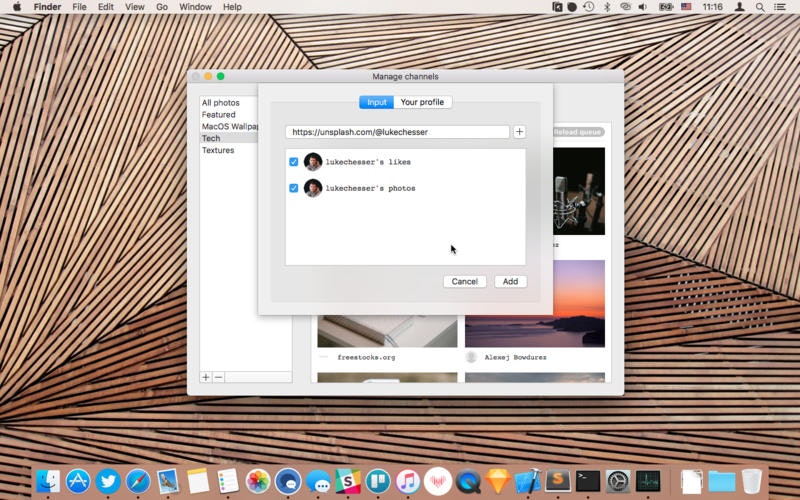Open Spotlight search in the menu bar
Screen dimensions: 800x500
(760, 7)
